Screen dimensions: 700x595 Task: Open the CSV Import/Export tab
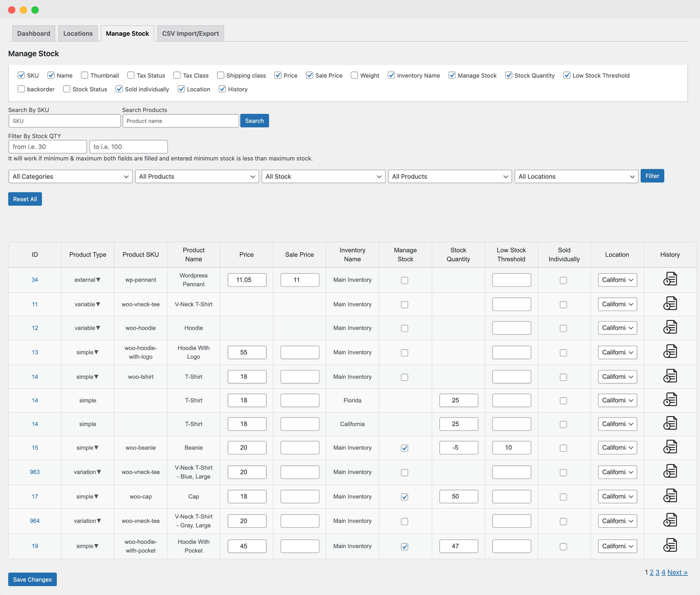tap(190, 33)
